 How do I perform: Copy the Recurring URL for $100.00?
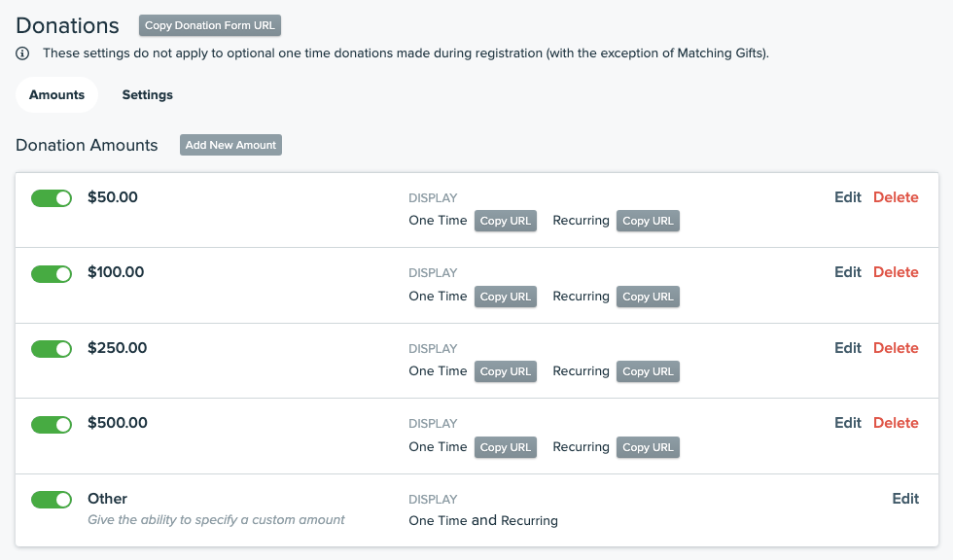point(648,297)
